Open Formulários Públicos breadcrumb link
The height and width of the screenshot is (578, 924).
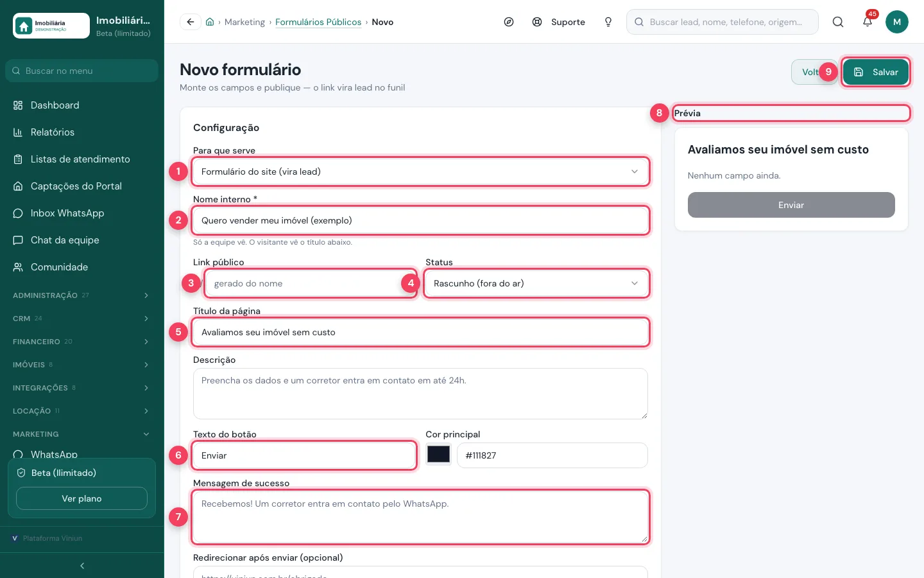(x=318, y=22)
